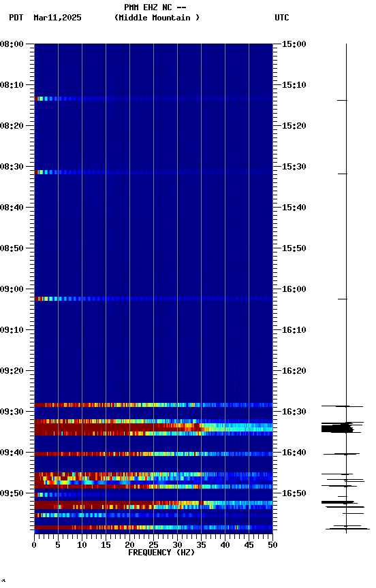Click the '15:50' UTC time label
The height and width of the screenshot is (588, 376).
point(294,248)
